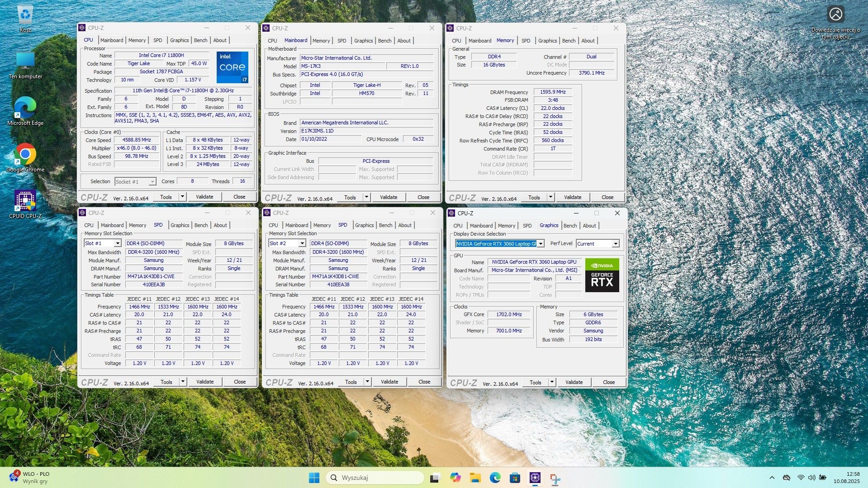Screen dimensions: 868x488
Task: Click the Max TDP value 45.0 W
Action: tap(199, 63)
